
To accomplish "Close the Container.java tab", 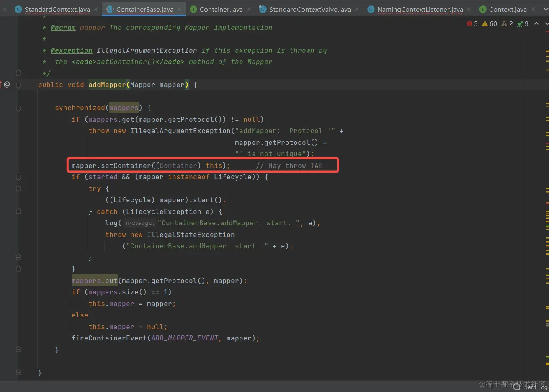I will pyautogui.click(x=249, y=9).
